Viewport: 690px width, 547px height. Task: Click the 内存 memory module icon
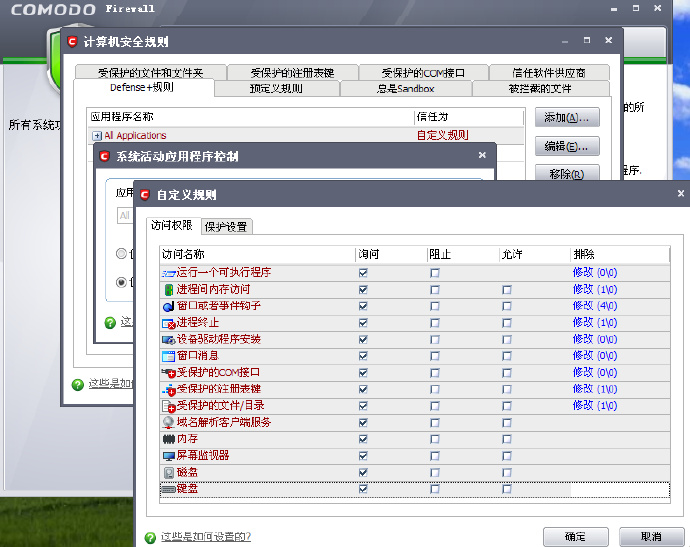[169, 439]
